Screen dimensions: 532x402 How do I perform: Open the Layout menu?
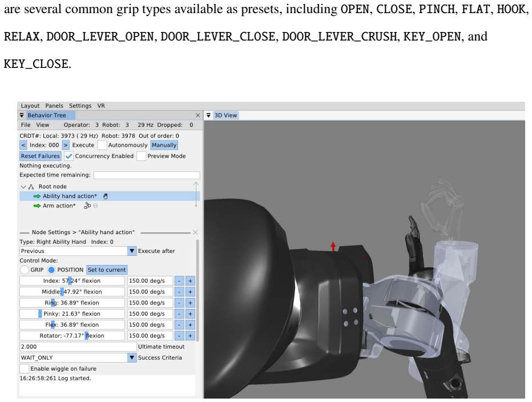[x=30, y=106]
